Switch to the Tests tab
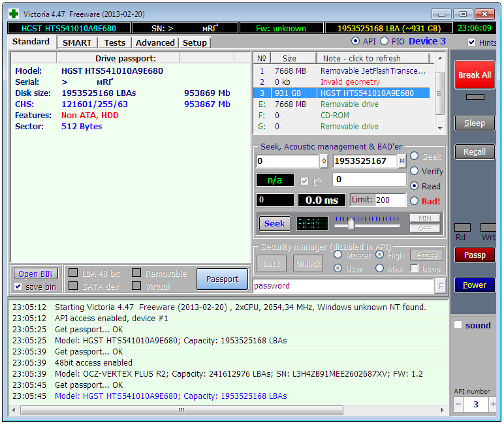This screenshot has width=504, height=423. click(x=115, y=42)
